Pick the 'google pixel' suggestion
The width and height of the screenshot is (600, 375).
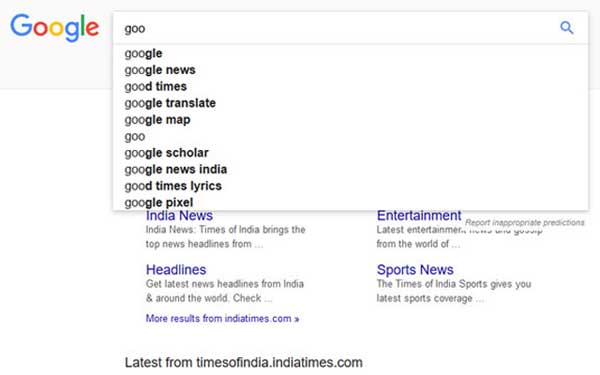pyautogui.click(x=351, y=202)
